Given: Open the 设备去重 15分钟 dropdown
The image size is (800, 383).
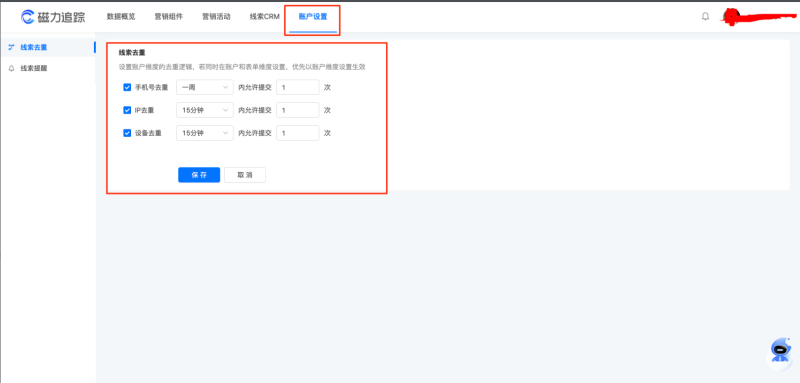Looking at the screenshot, I should [x=205, y=133].
